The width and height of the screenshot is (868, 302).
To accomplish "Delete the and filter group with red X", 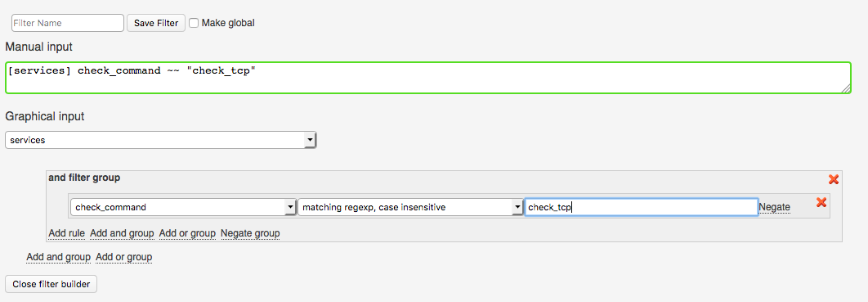I will coord(833,179).
